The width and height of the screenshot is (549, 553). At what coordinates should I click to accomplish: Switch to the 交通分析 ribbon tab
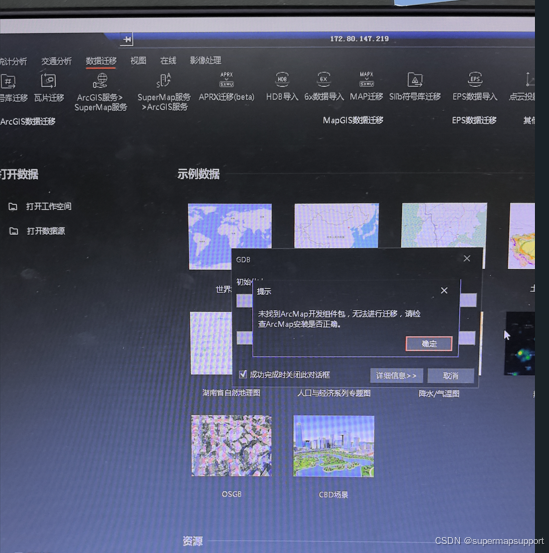point(56,61)
